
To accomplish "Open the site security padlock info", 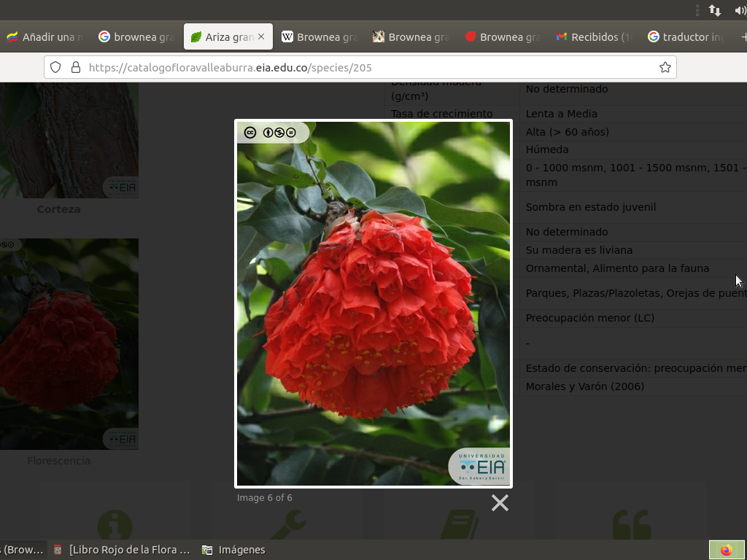I will pos(76,68).
